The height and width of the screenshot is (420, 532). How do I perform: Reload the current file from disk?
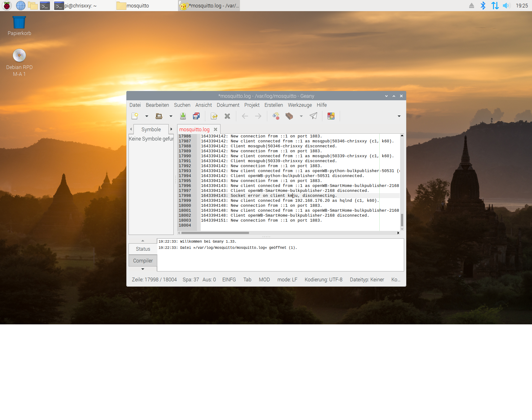pos(214,116)
